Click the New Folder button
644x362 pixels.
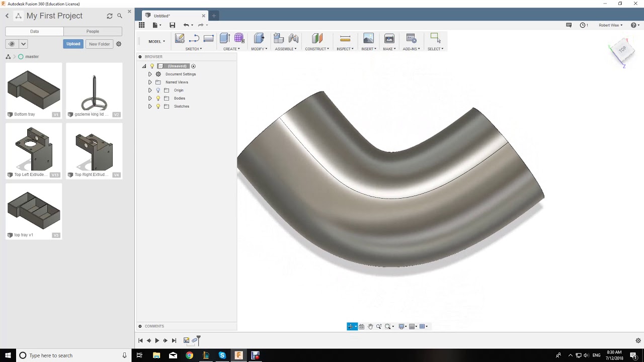tap(99, 44)
